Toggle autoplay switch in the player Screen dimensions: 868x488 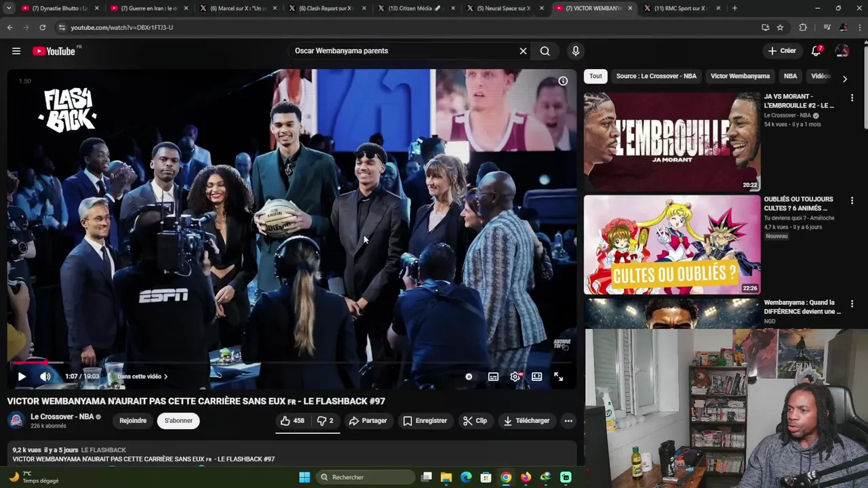tap(469, 376)
